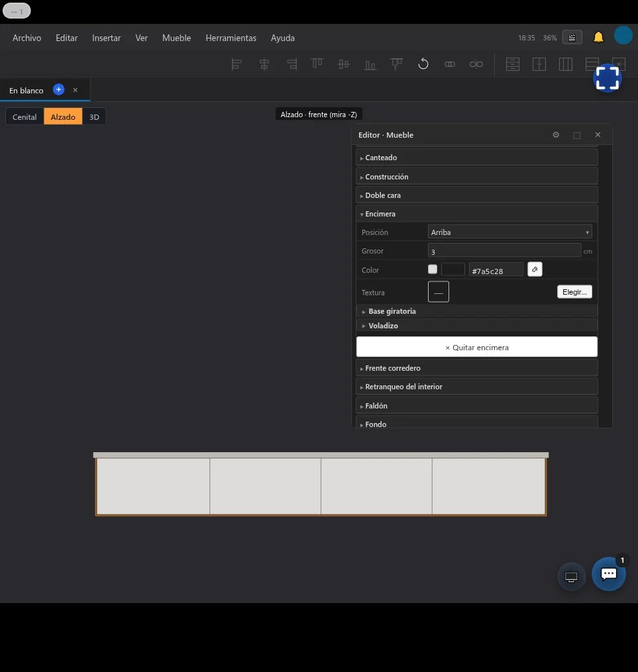Image resolution: width=638 pixels, height=672 pixels.
Task: Click the rotate counterclockwise icon
Action: pyautogui.click(x=423, y=64)
